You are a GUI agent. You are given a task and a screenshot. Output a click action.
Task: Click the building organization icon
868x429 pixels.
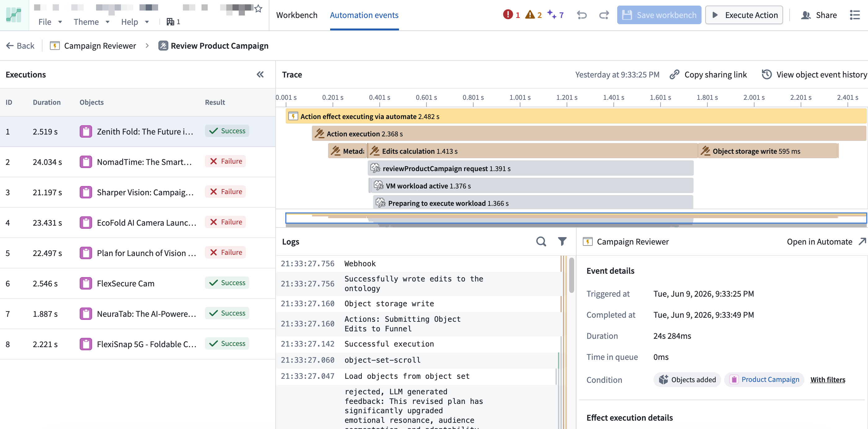pos(170,22)
